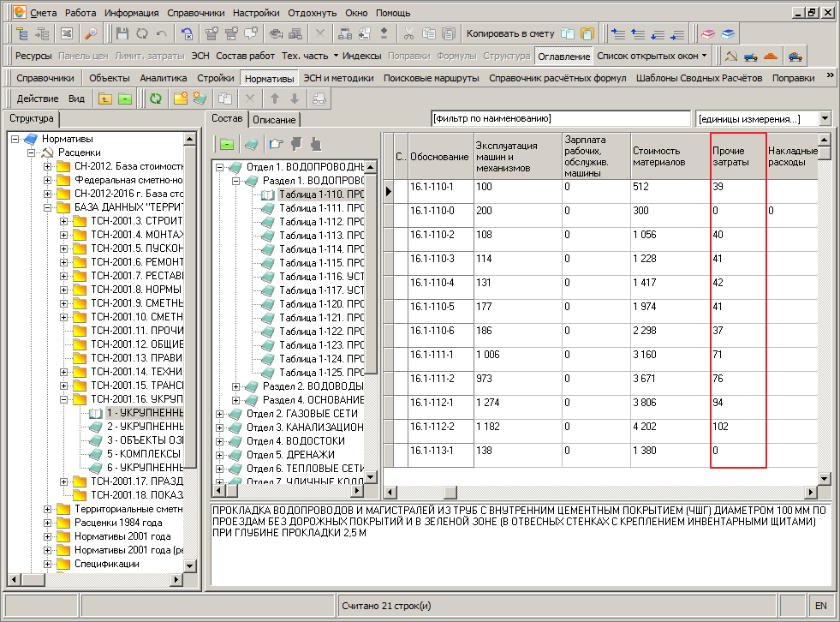This screenshot has width=840, height=622.
Task: Expand the СН-2012. База стоимости folder
Action: click(48, 167)
